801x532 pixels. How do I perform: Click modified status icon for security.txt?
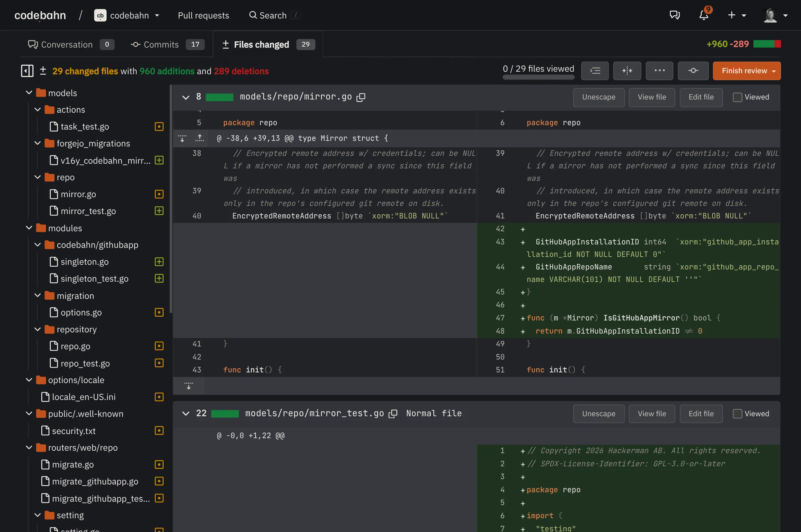(x=159, y=431)
